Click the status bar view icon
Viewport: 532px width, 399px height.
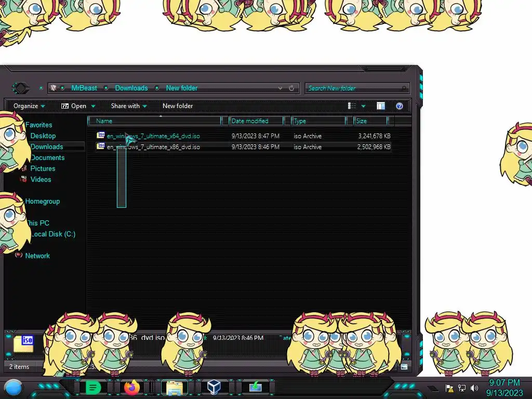pyautogui.click(x=404, y=367)
